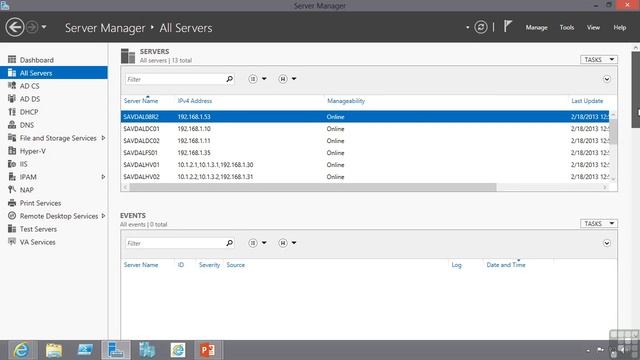Click the Events filter text box
Image resolution: width=640 pixels, height=360 pixels.
pos(175,243)
